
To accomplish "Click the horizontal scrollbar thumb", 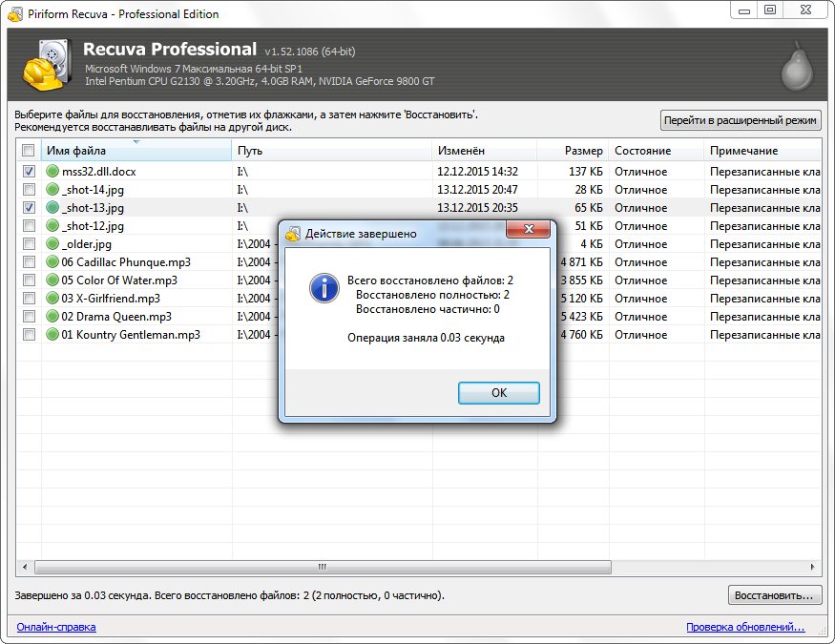I will (323, 568).
